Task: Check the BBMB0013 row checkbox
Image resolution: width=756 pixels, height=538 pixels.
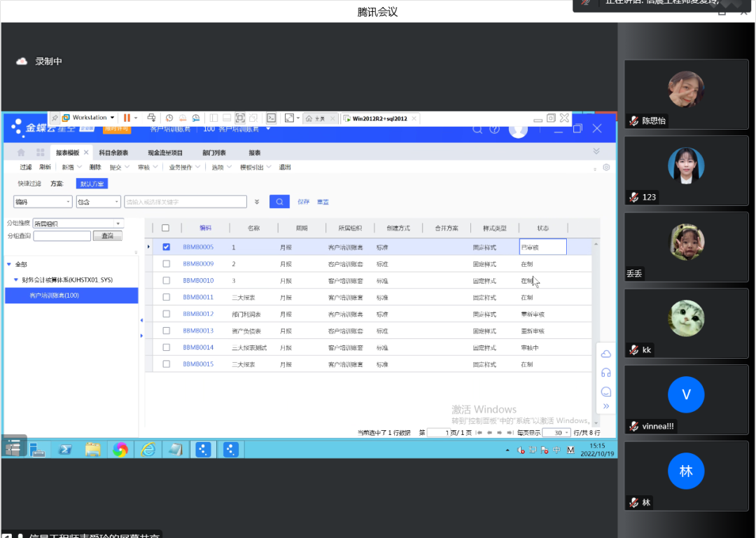Action: (167, 331)
